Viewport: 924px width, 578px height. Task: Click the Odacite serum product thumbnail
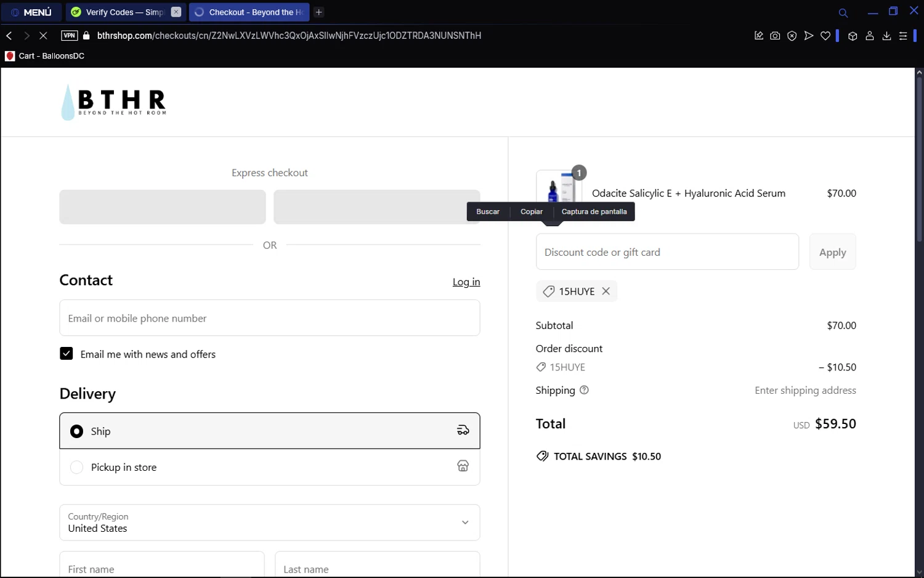click(x=559, y=187)
